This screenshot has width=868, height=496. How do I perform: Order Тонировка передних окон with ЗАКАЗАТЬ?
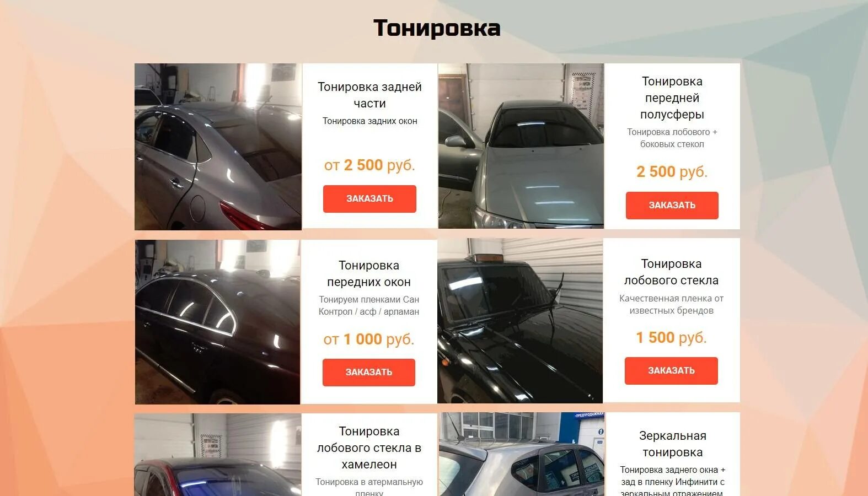pyautogui.click(x=369, y=373)
